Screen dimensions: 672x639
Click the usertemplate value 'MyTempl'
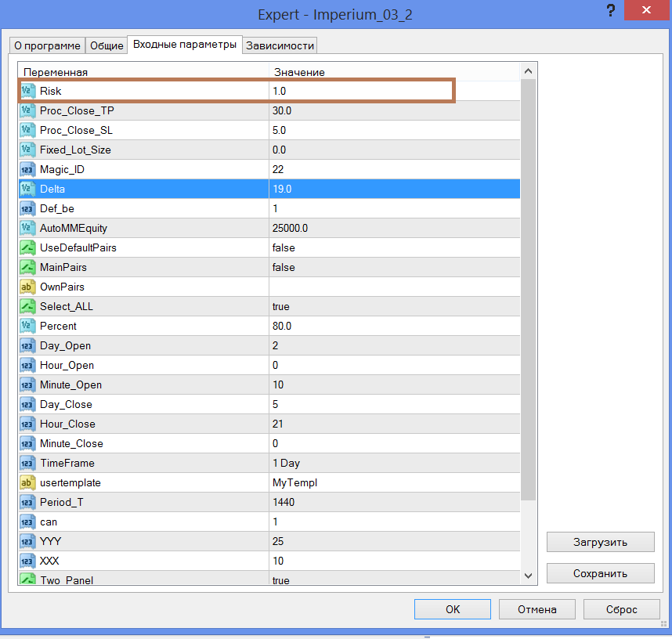294,483
